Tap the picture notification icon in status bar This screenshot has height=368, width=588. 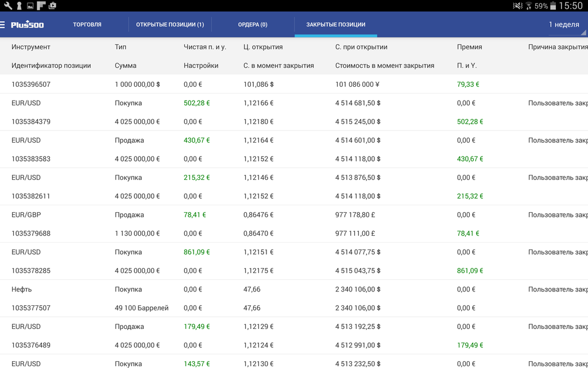click(30, 6)
